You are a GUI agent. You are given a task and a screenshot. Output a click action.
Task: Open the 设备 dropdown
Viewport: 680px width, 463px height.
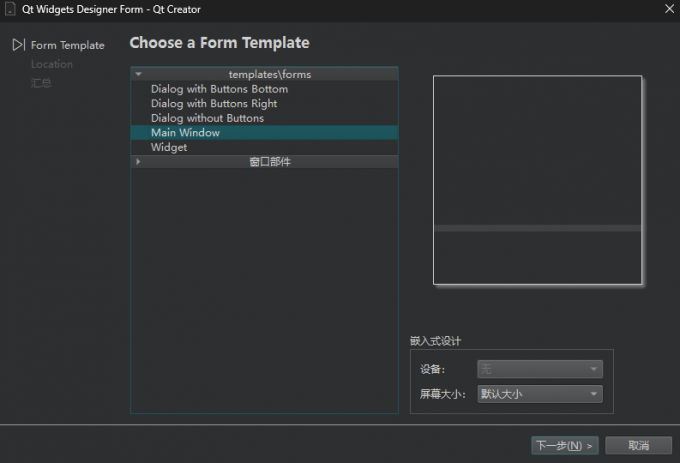(x=540, y=369)
